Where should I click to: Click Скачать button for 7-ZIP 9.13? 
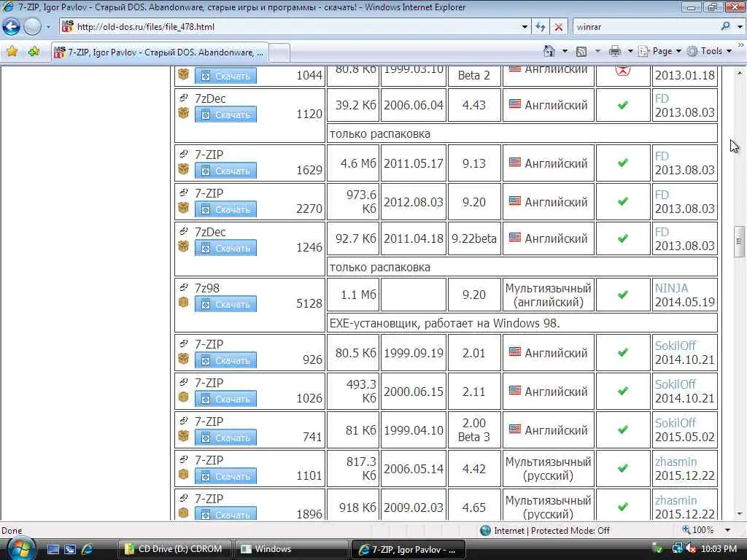(225, 171)
